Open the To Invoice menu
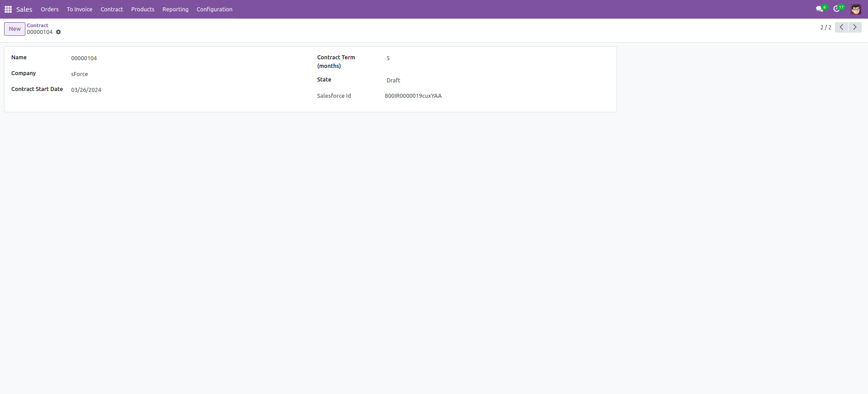 coord(80,9)
